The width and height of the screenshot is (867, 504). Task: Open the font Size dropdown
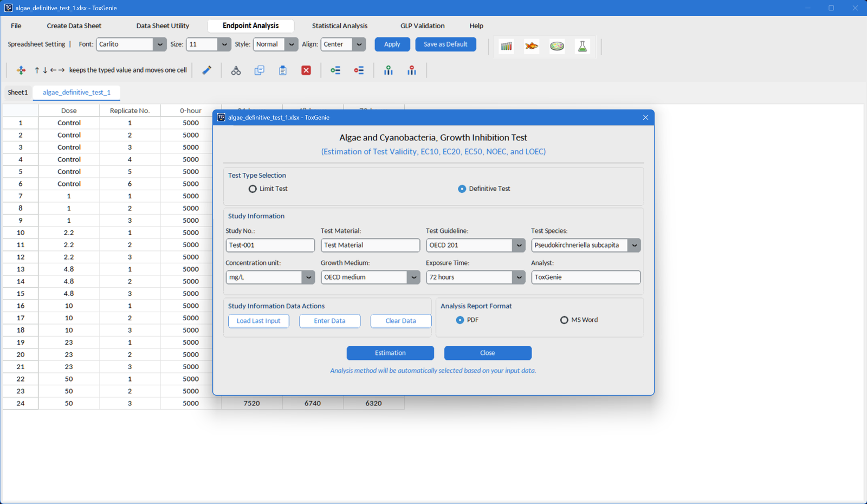[209, 44]
